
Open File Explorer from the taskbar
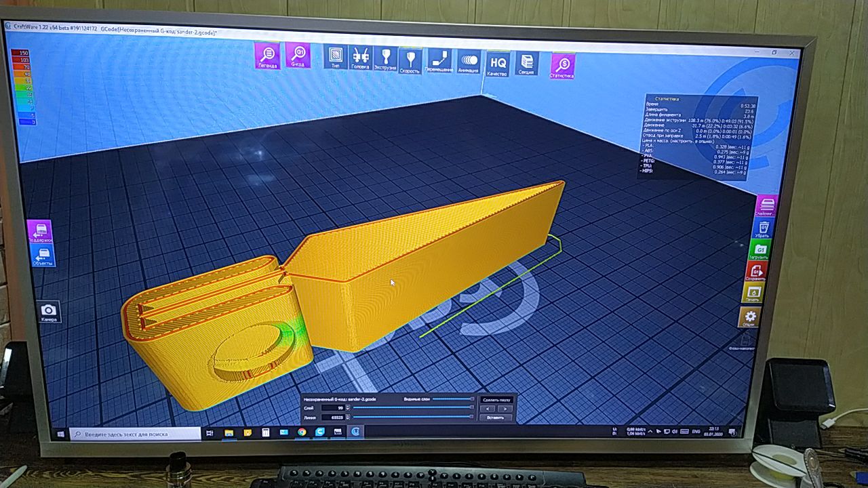coord(229,432)
